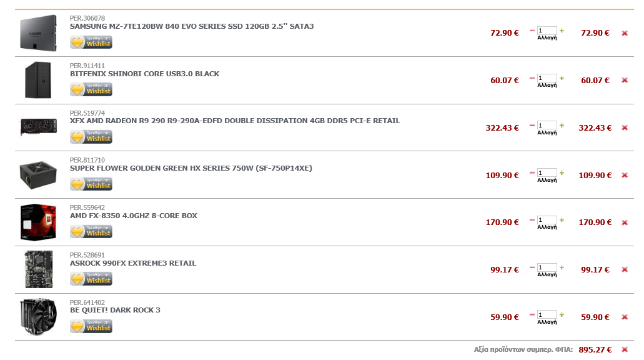Image resolution: width=644 pixels, height=360 pixels.
Task: Remove Be Quiet! Dark Rock 3 from cart
Action: point(625,317)
